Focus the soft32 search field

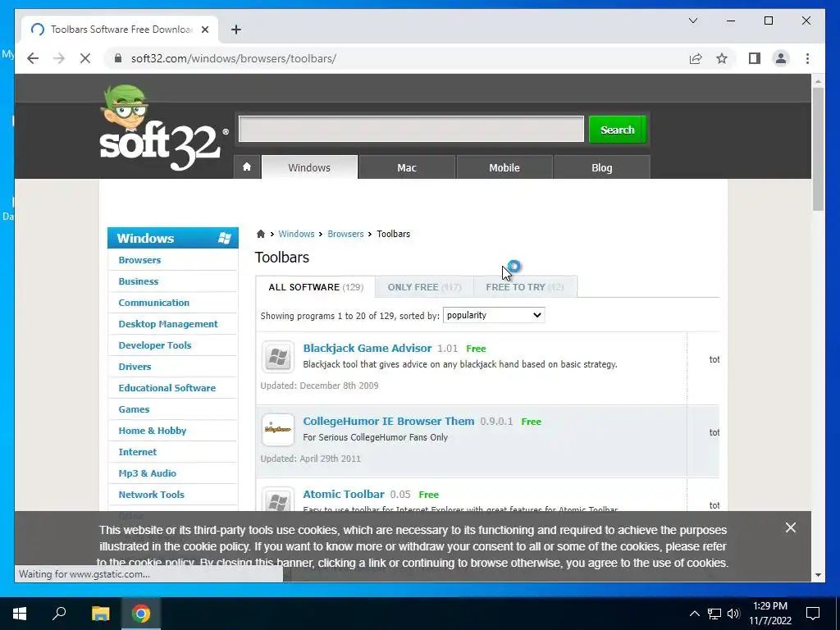pyautogui.click(x=411, y=129)
